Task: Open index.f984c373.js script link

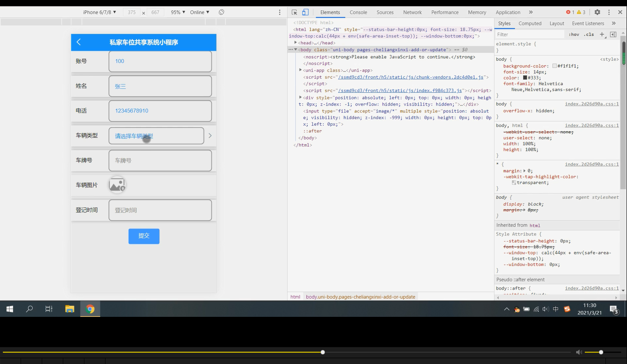Action: click(400, 90)
